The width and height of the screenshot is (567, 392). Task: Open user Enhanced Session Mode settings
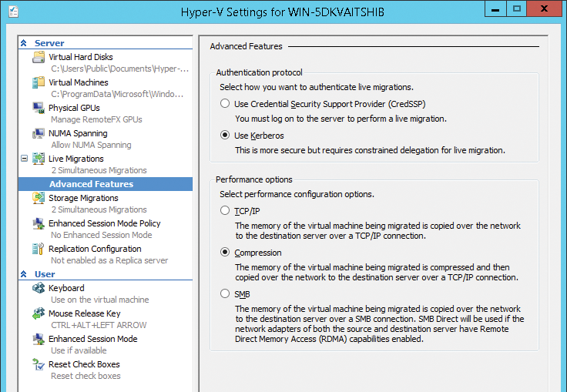93,339
